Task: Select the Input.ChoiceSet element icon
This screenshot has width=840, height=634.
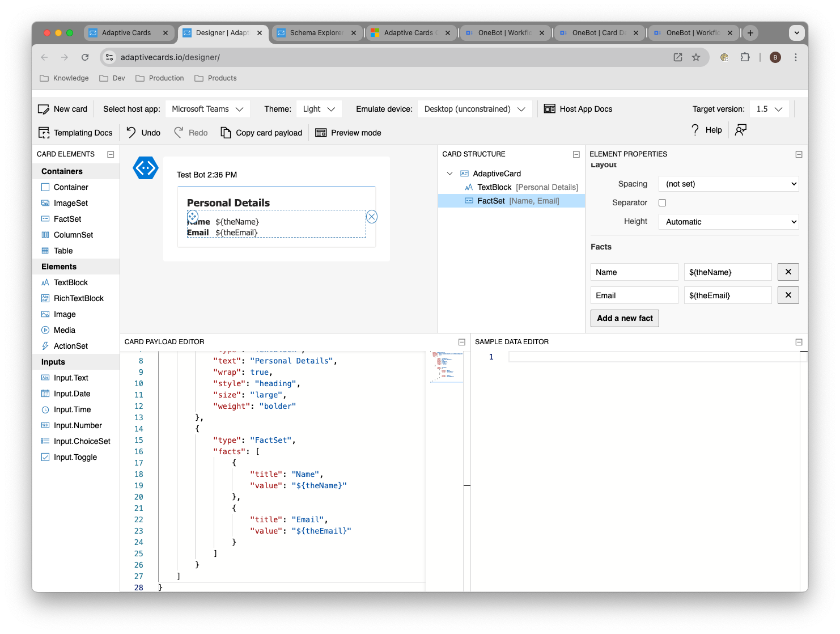Action: (x=45, y=441)
